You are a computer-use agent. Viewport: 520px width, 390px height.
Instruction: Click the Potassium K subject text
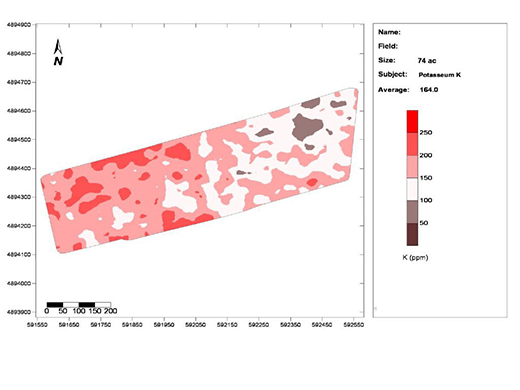(440, 75)
